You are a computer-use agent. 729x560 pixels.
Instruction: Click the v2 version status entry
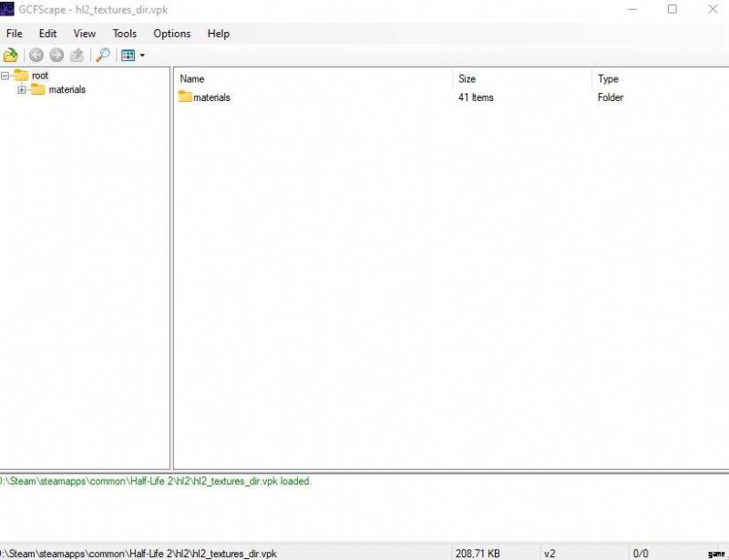click(549, 554)
